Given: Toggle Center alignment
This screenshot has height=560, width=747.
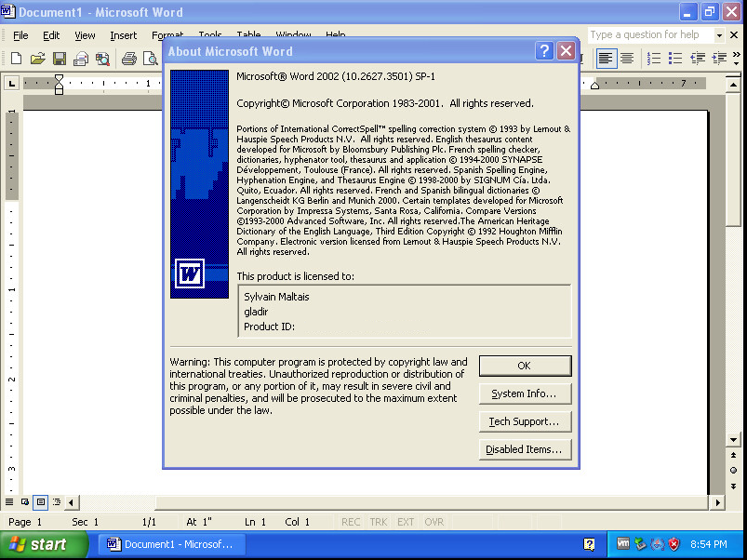Looking at the screenshot, I should (627, 59).
